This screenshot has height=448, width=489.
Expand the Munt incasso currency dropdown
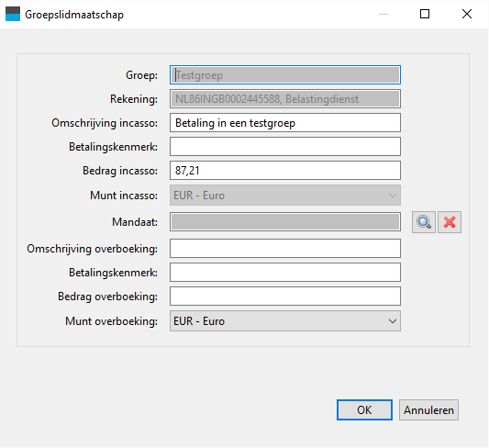285,196
